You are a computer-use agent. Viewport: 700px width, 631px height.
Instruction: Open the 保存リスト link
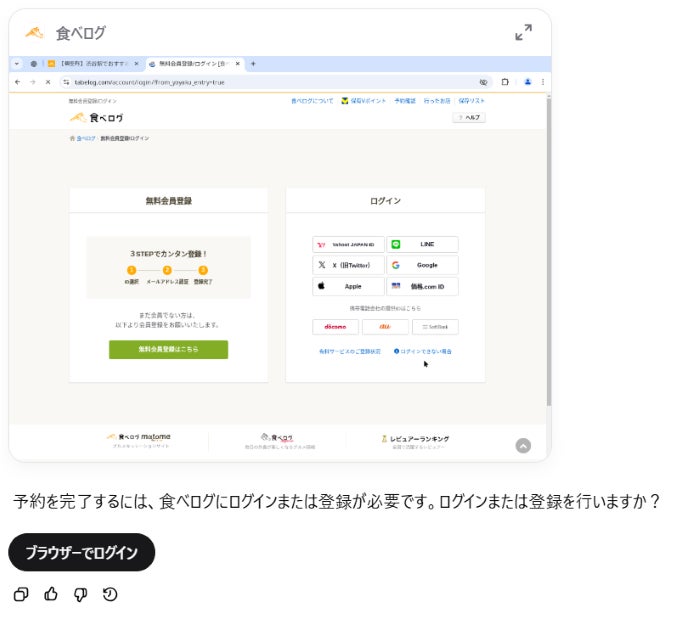point(471,101)
